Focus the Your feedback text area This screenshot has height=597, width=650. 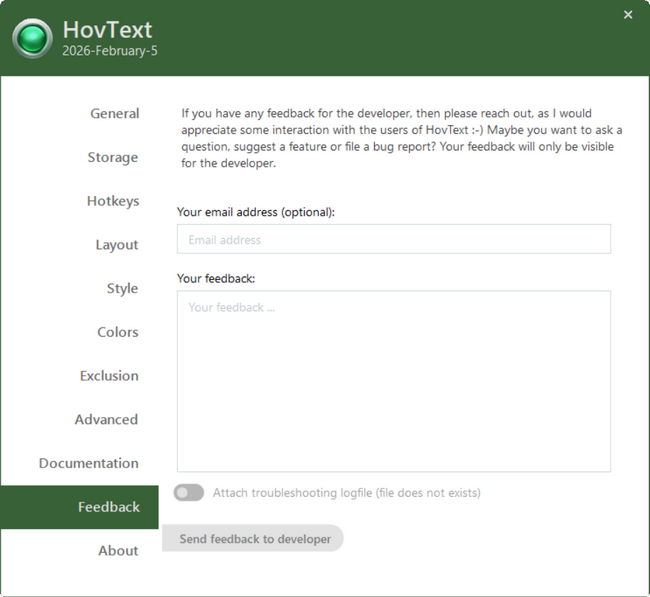pos(393,381)
